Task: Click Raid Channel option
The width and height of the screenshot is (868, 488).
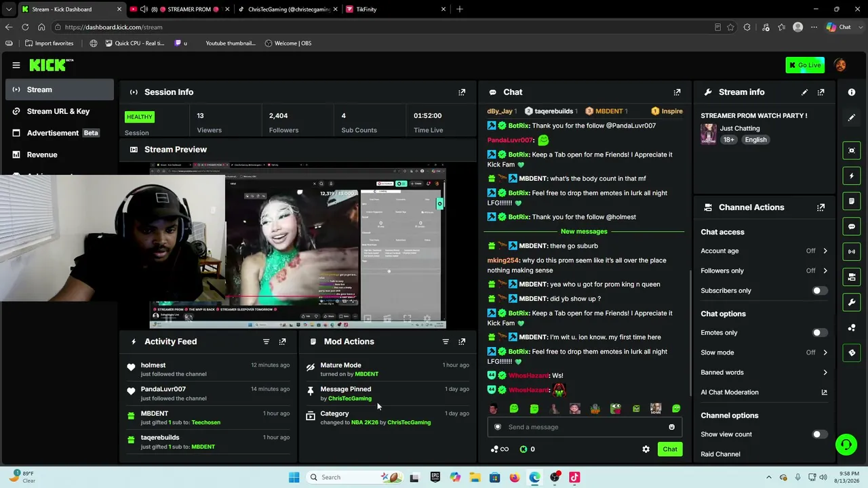Action: tap(720, 454)
